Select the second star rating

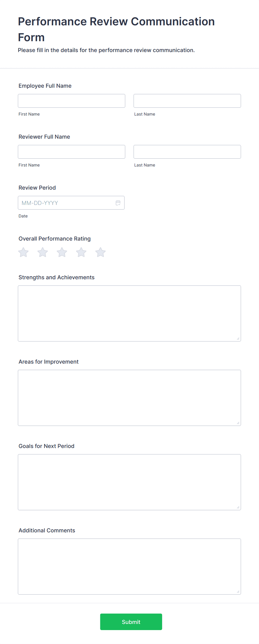click(43, 252)
